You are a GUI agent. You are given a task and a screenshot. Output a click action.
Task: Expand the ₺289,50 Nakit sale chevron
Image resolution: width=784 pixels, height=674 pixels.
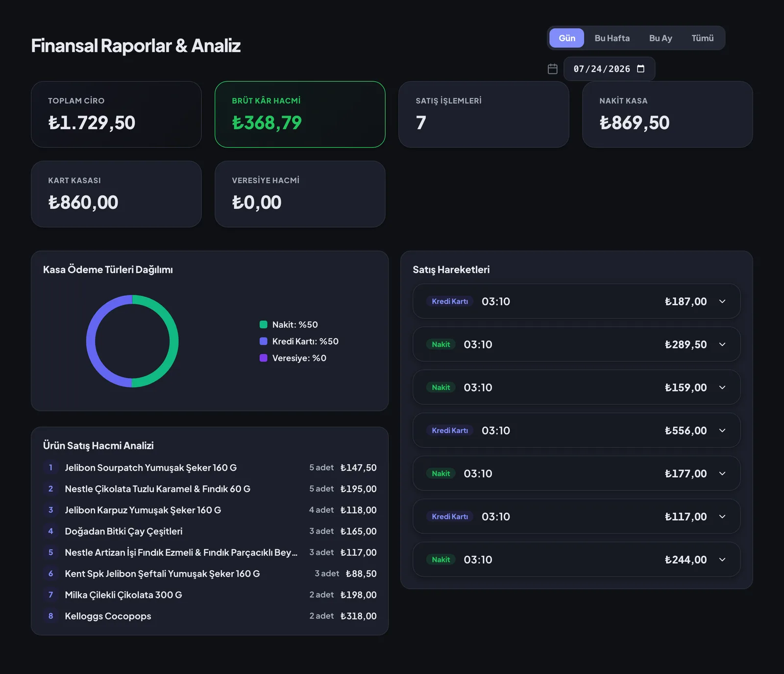point(722,344)
